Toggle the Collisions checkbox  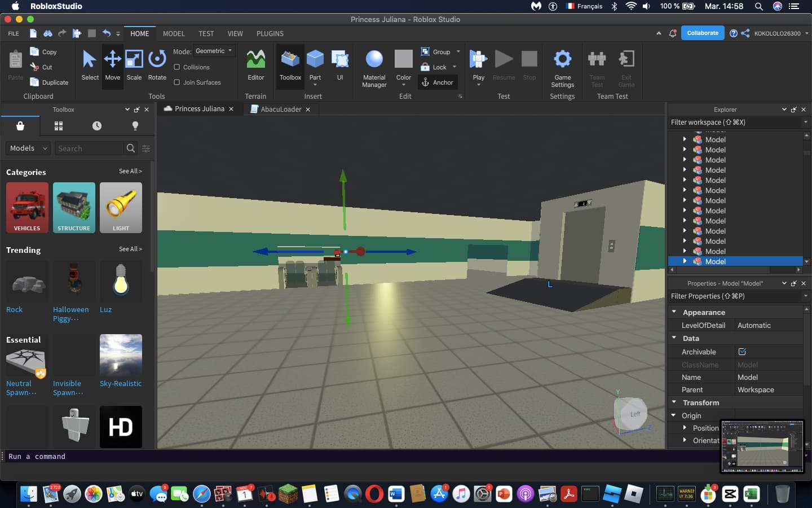point(177,67)
